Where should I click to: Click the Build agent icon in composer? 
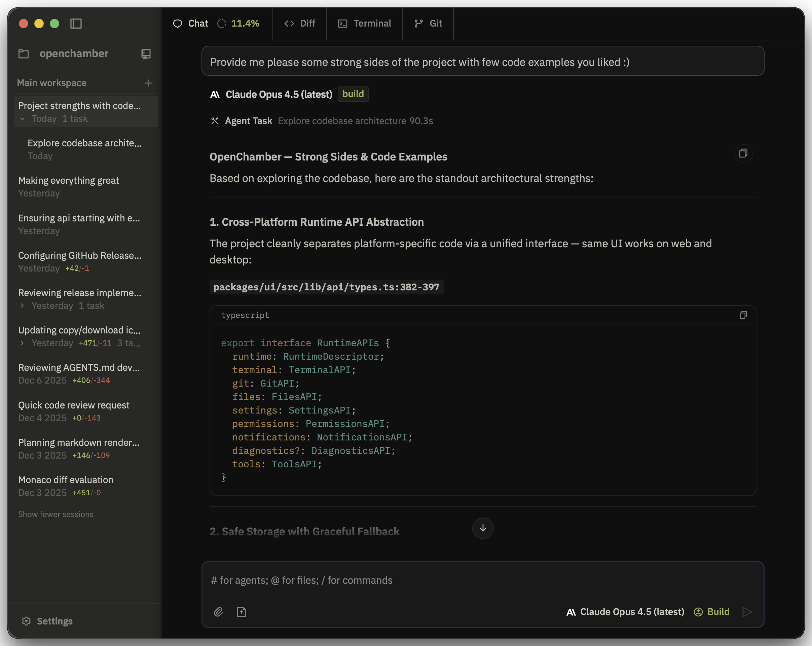(x=698, y=612)
